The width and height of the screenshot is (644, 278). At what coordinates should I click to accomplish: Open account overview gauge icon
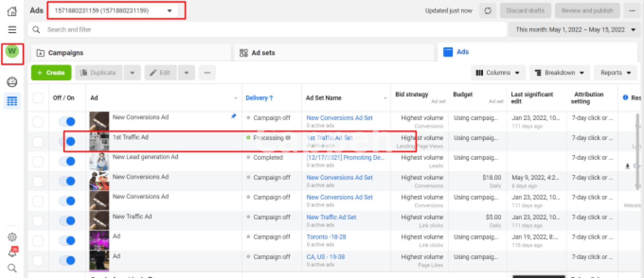[12, 82]
